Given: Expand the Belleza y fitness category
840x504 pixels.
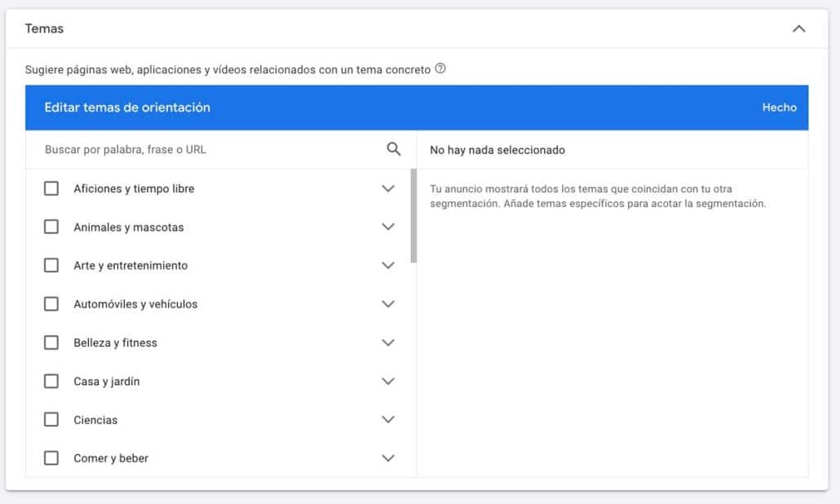Looking at the screenshot, I should [x=388, y=343].
